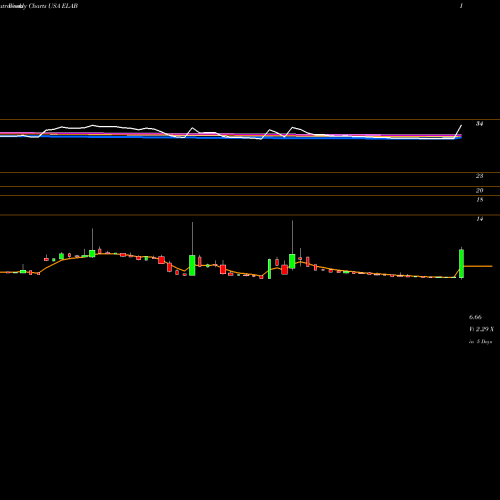Viewport: 500px width, 500px height.
Task: Click the horizontal orange line above the 14 label
Action: (x=250, y=215)
